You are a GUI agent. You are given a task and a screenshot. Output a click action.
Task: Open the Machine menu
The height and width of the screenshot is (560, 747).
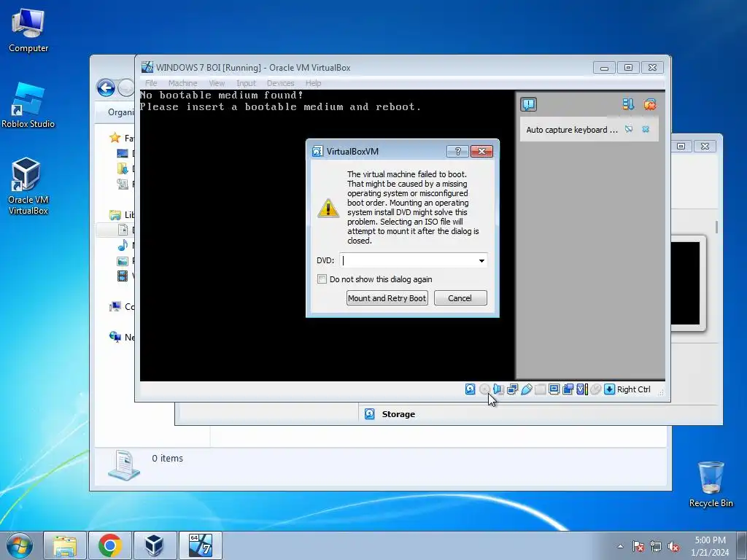coord(182,83)
